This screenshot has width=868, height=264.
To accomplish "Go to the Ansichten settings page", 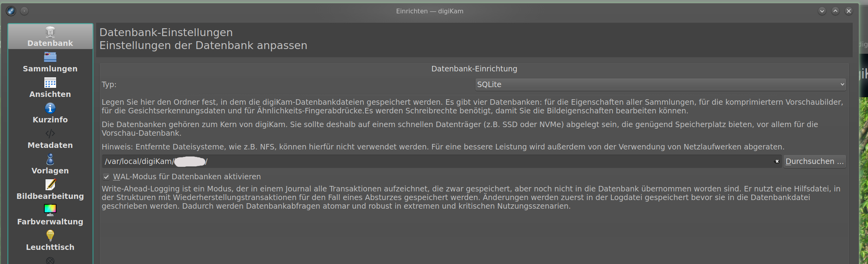I will pos(50,87).
